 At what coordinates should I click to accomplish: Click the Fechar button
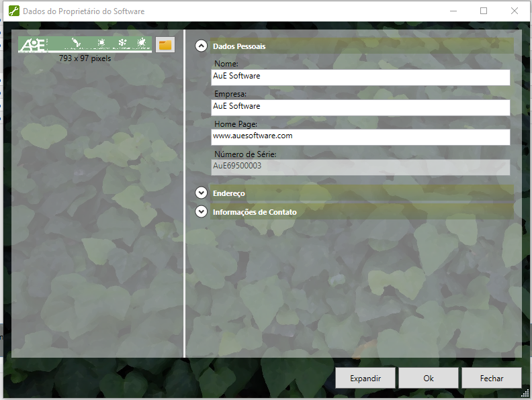(491, 378)
